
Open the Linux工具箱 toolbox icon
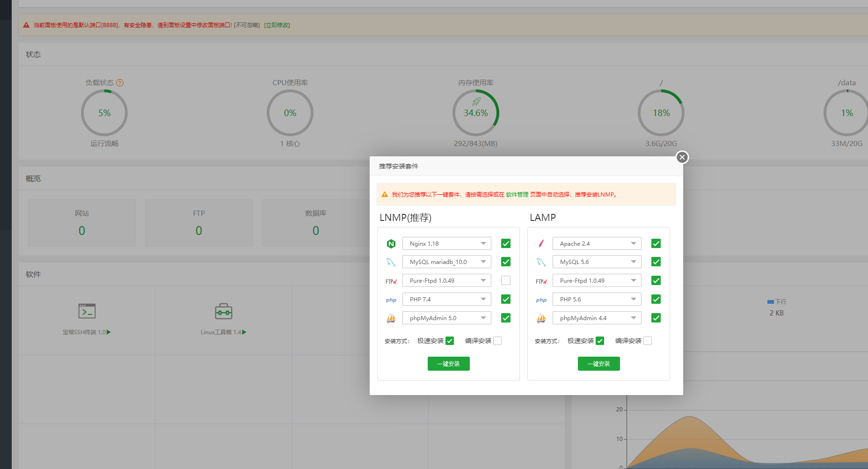[x=224, y=311]
